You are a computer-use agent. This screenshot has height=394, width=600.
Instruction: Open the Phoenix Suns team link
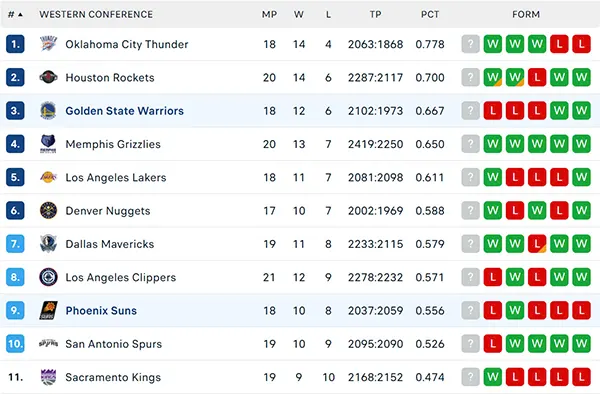[x=101, y=311]
